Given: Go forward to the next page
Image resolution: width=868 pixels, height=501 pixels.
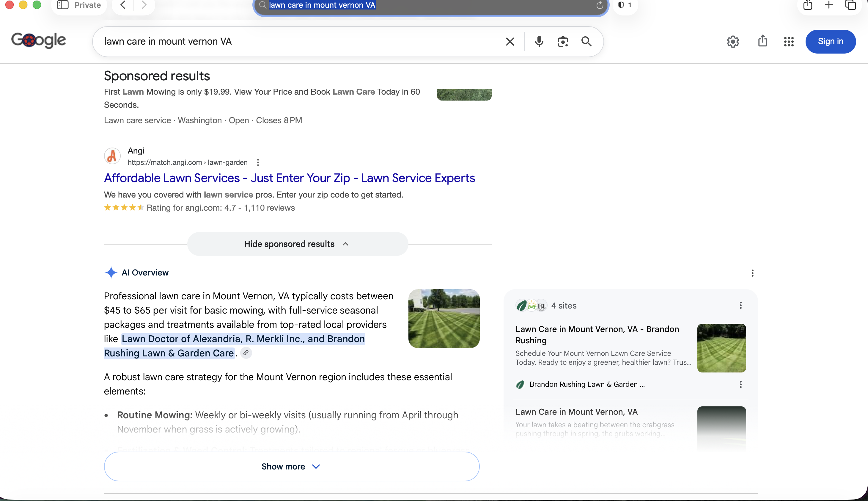Looking at the screenshot, I should point(144,5).
